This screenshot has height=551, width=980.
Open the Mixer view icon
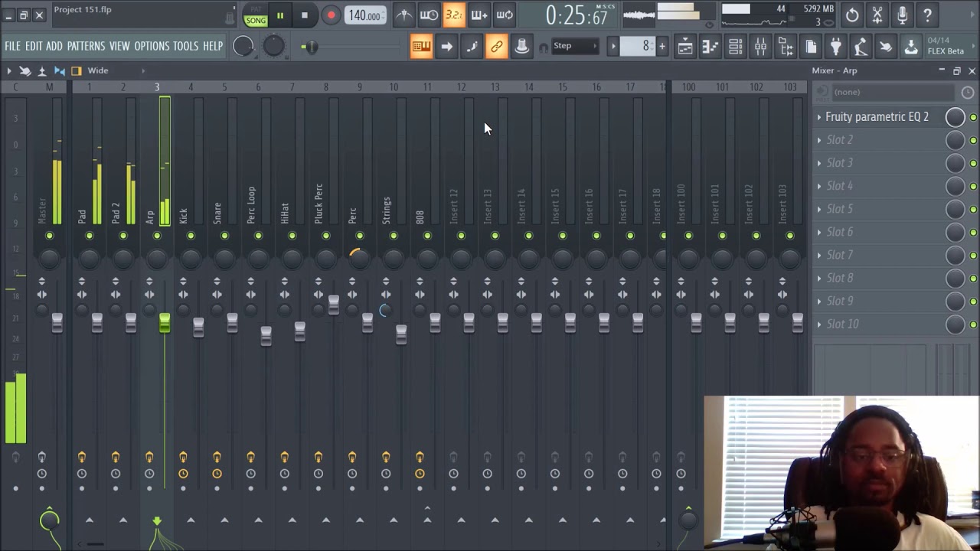coord(761,47)
